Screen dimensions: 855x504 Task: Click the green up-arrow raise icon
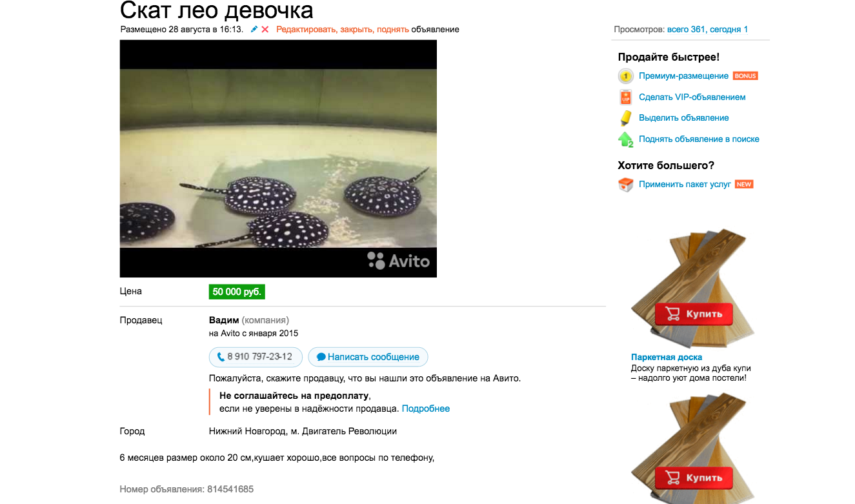click(625, 139)
